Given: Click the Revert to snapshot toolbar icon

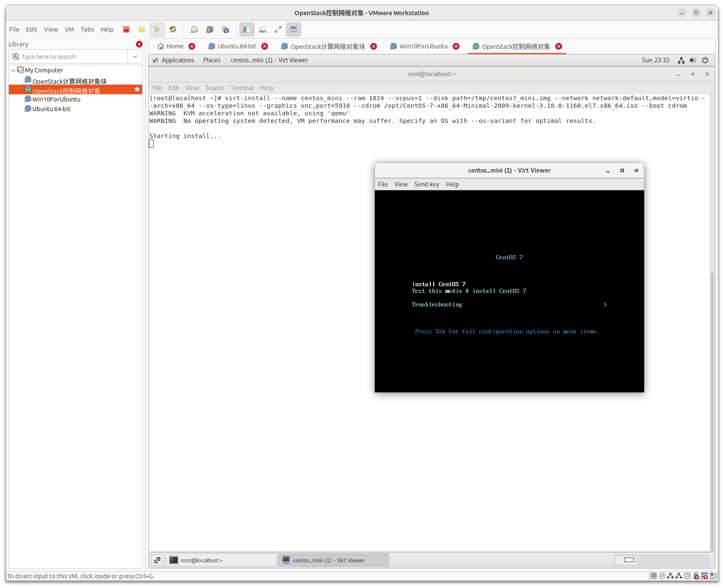Looking at the screenshot, I should [x=210, y=29].
